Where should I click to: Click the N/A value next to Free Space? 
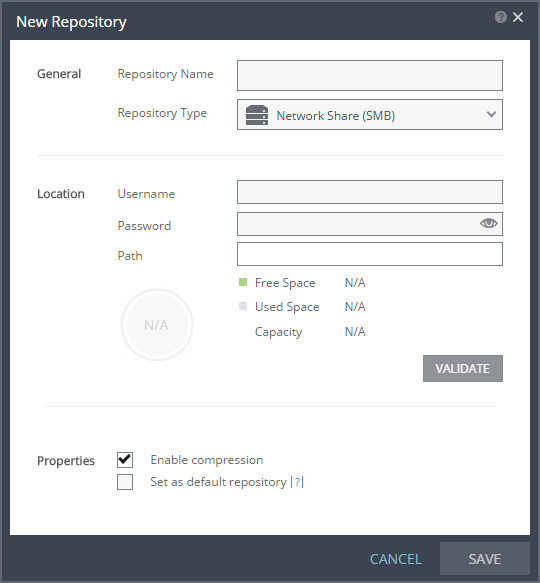tap(355, 283)
